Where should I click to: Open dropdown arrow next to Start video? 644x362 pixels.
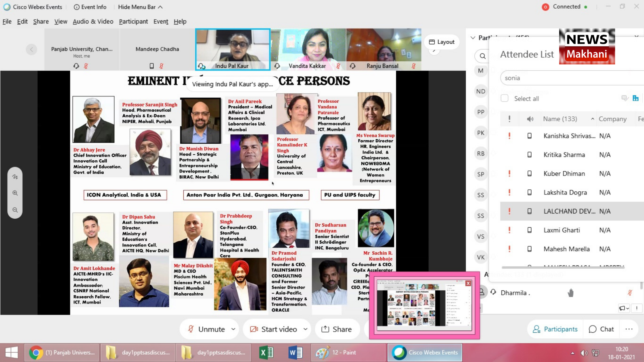[305, 329]
